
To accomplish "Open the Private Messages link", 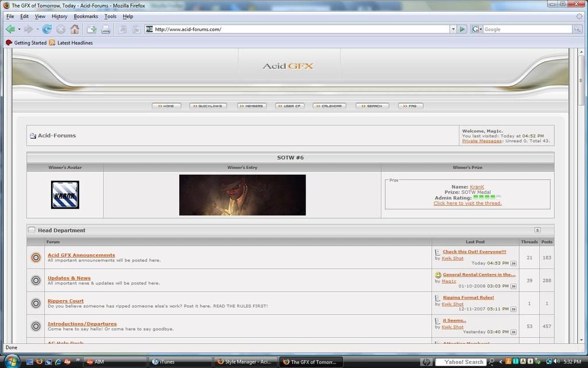I will (481, 141).
